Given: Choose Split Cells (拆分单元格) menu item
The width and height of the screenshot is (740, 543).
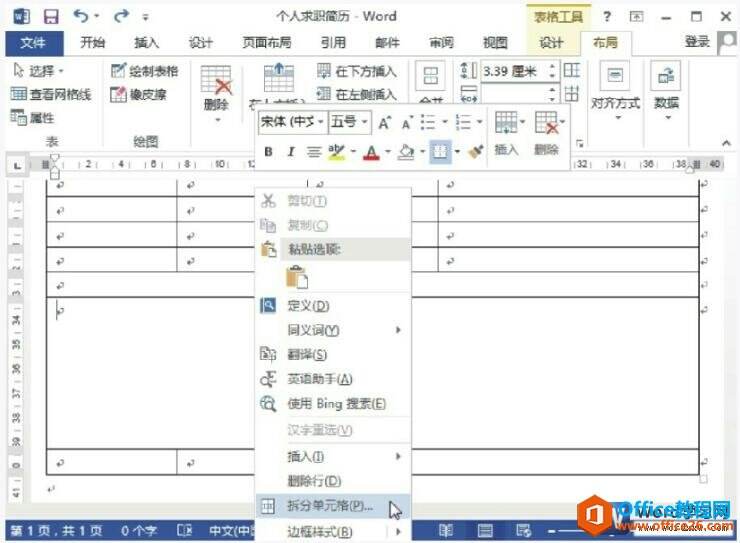Looking at the screenshot, I should click(x=333, y=506).
